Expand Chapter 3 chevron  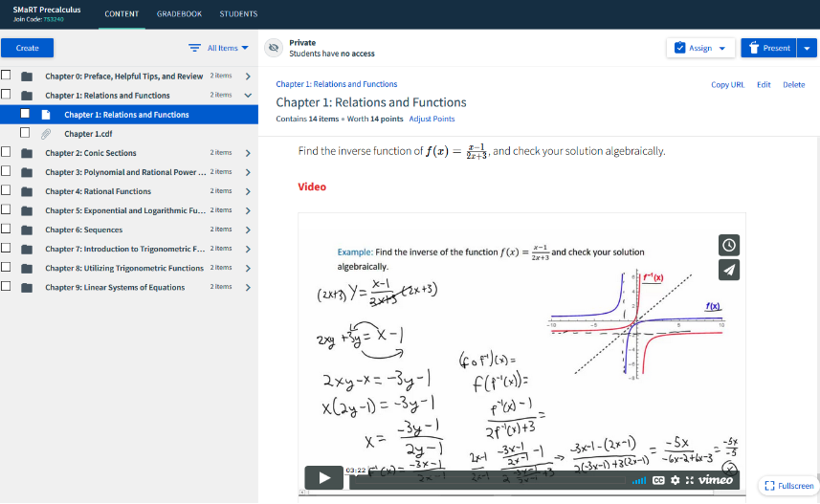[x=248, y=172]
